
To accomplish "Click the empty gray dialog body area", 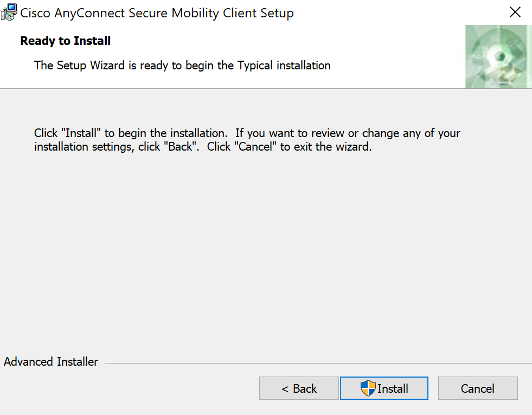I will pos(266,251).
